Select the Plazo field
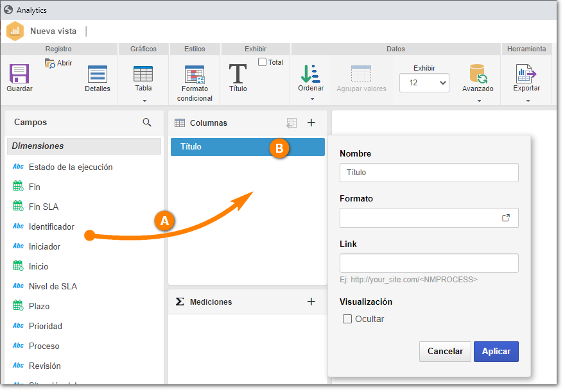Viewport: 565px width, 392px height. tap(39, 306)
